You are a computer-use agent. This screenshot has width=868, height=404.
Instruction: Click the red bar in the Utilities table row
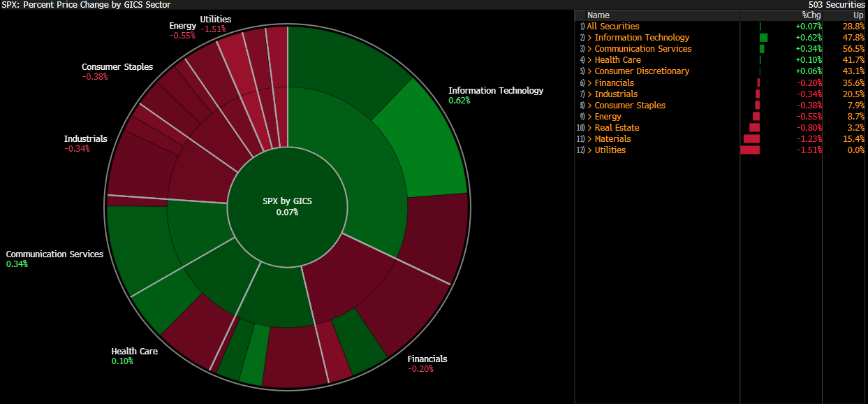click(750, 150)
